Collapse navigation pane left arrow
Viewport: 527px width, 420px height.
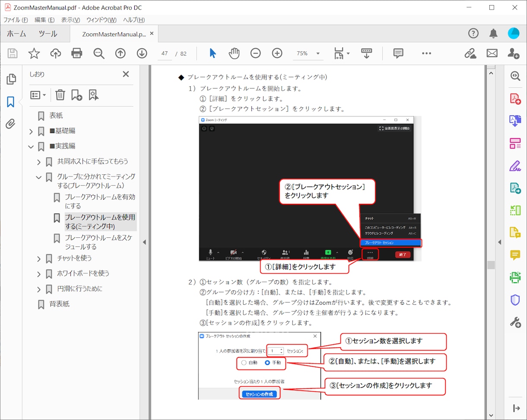pyautogui.click(x=145, y=242)
